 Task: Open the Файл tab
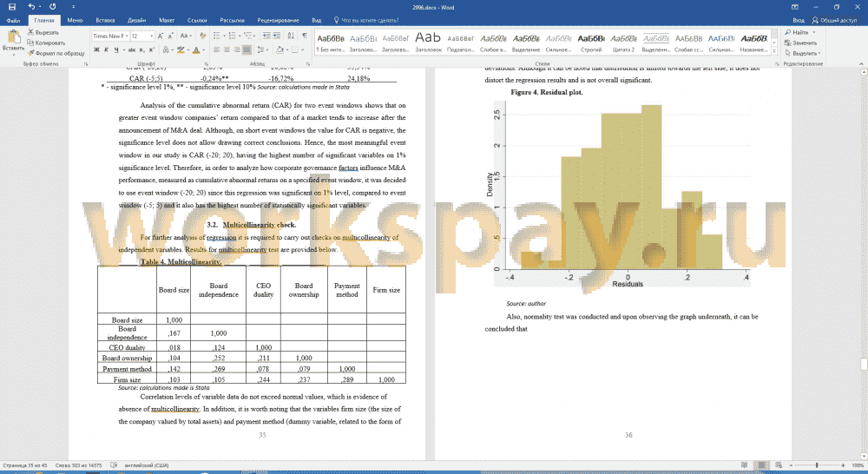pyautogui.click(x=13, y=21)
